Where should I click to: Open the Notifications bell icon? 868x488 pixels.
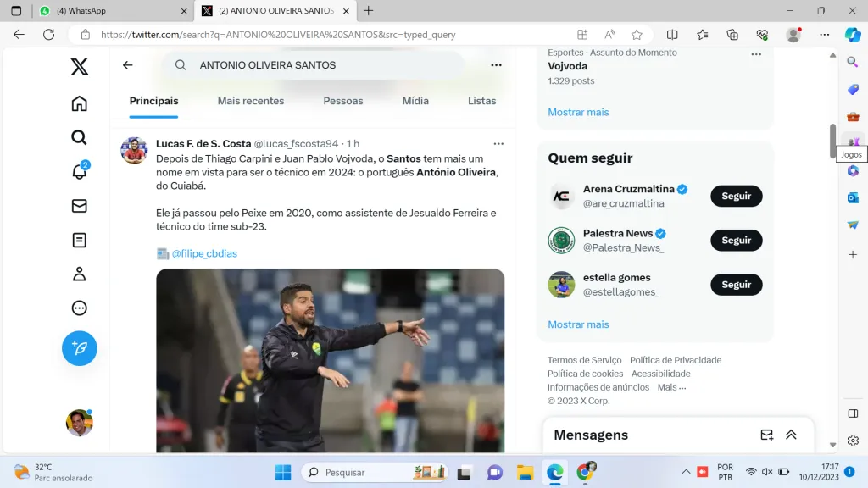point(79,171)
